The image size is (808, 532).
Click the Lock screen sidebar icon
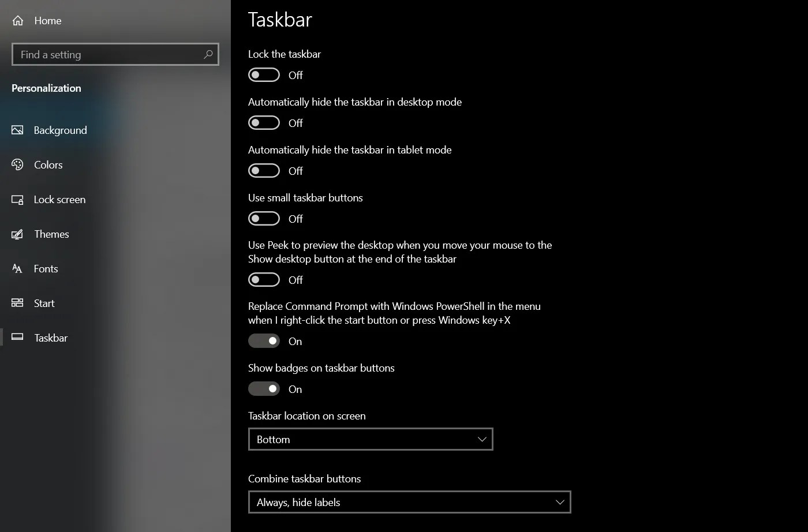click(x=17, y=199)
